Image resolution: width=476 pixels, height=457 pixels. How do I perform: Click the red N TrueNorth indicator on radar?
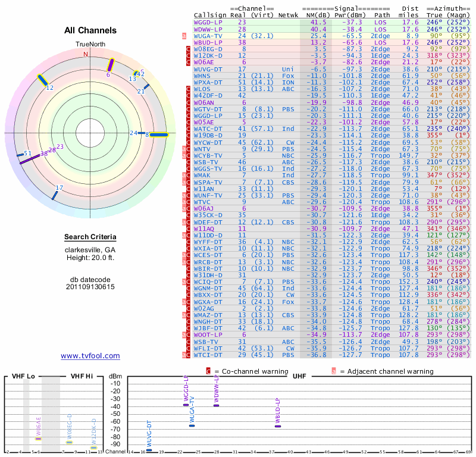(86, 54)
